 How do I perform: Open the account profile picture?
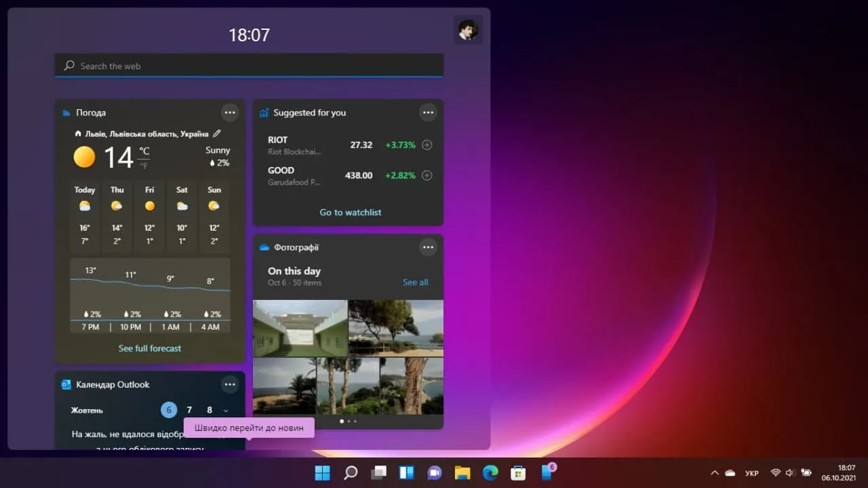pyautogui.click(x=468, y=31)
